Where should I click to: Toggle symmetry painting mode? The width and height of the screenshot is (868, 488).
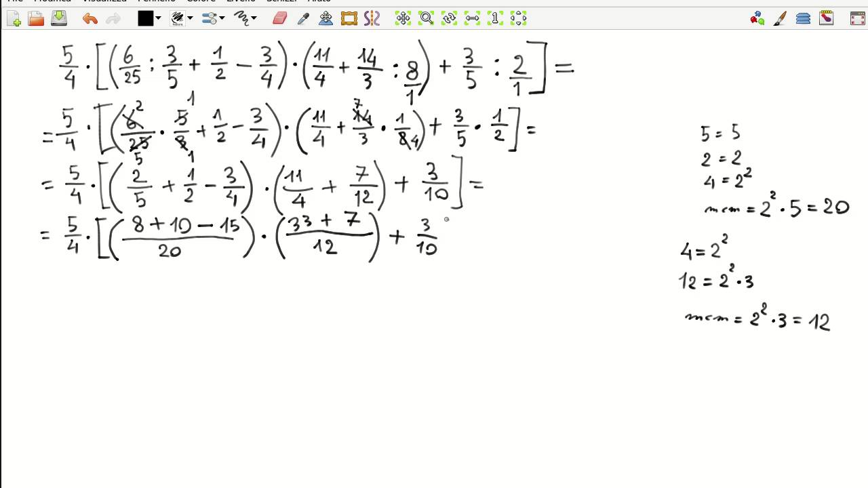point(372,18)
